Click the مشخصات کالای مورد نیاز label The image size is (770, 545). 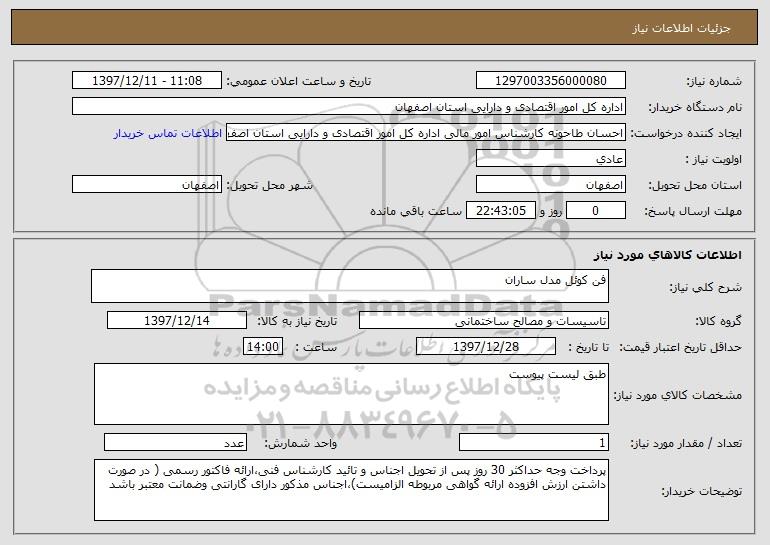click(678, 395)
